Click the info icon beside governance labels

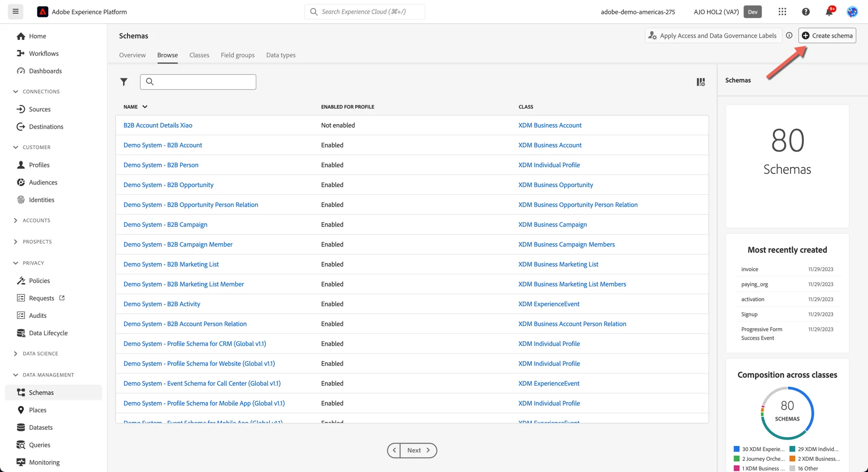789,35
